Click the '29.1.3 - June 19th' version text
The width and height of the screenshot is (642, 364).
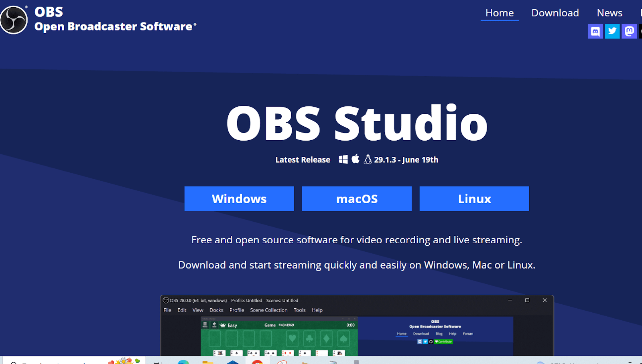406,160
